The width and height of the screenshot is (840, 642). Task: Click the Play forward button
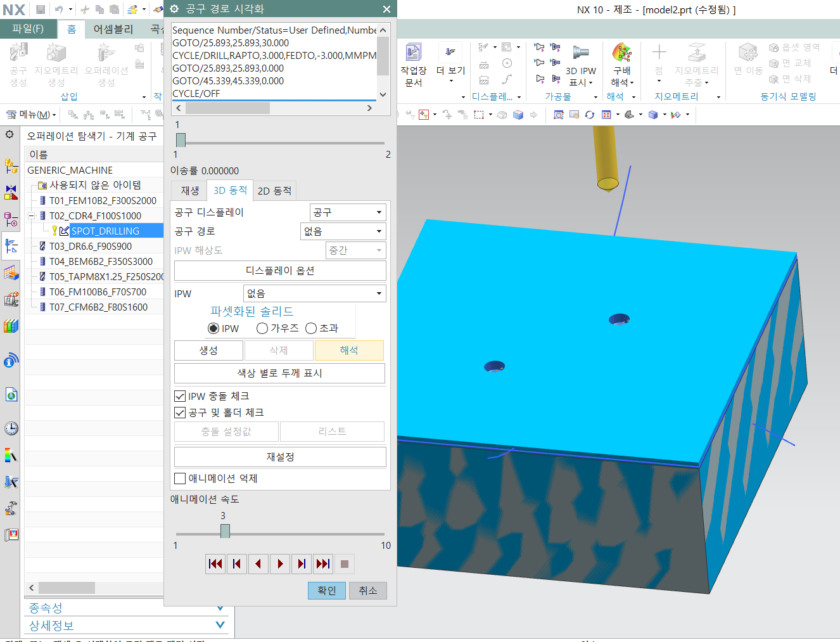click(x=280, y=564)
